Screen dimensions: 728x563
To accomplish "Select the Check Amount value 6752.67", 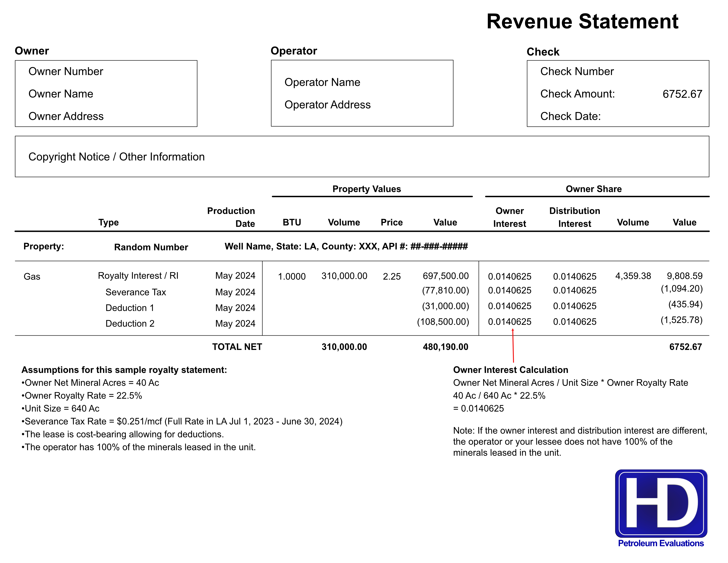I will click(682, 94).
